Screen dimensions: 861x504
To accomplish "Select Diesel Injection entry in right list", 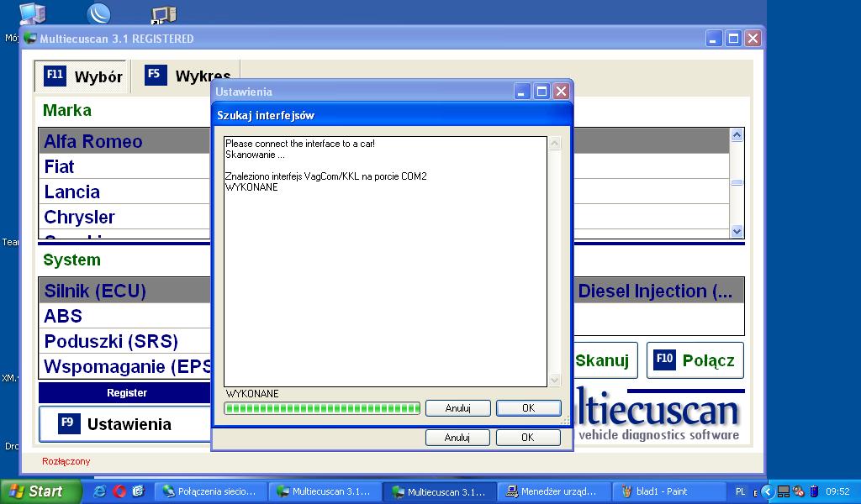I will [659, 291].
